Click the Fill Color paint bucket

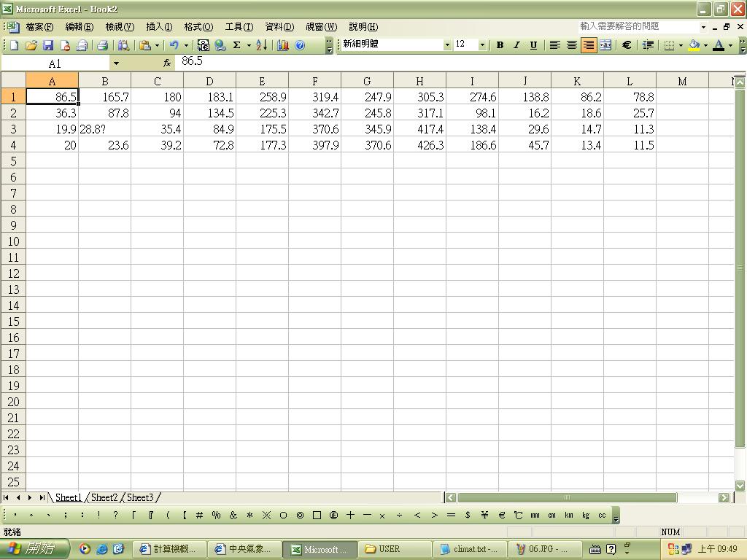coord(694,45)
